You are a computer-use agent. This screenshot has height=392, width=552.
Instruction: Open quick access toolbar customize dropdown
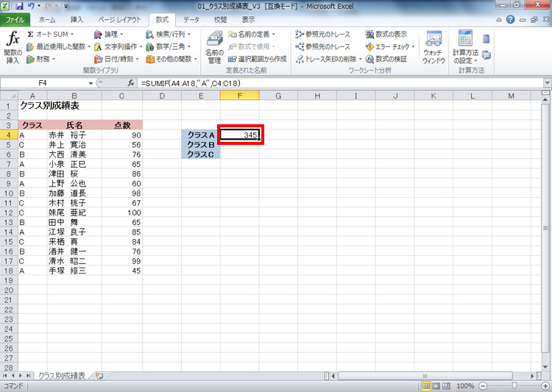pyautogui.click(x=66, y=6)
